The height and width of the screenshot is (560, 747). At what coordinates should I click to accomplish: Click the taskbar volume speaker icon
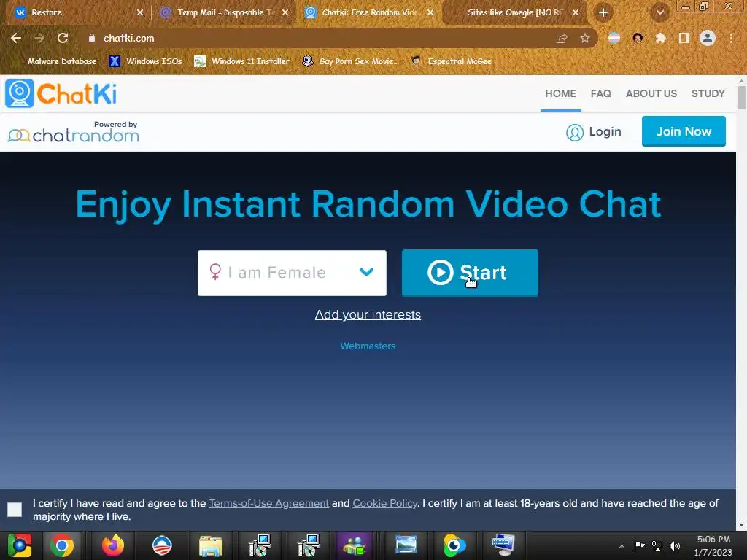click(675, 545)
